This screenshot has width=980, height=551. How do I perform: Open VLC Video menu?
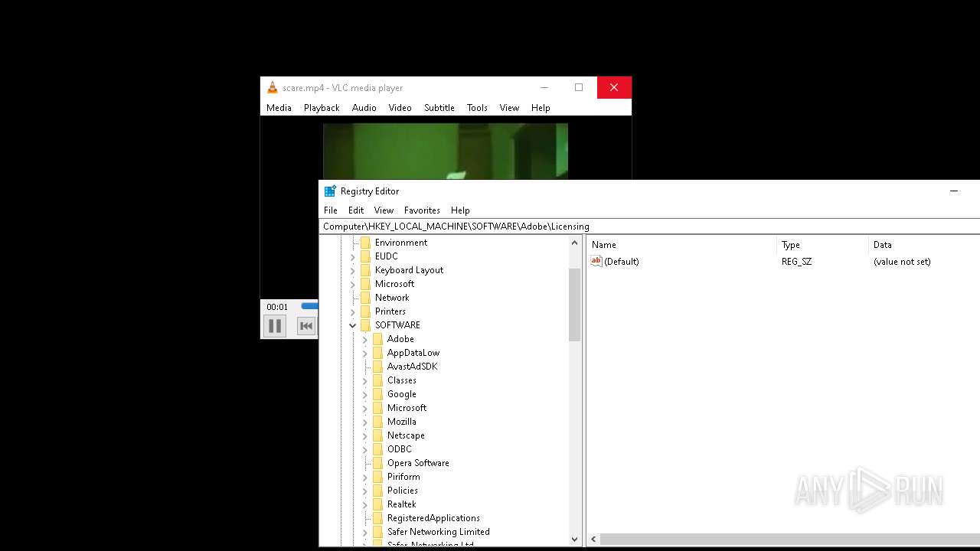click(400, 108)
